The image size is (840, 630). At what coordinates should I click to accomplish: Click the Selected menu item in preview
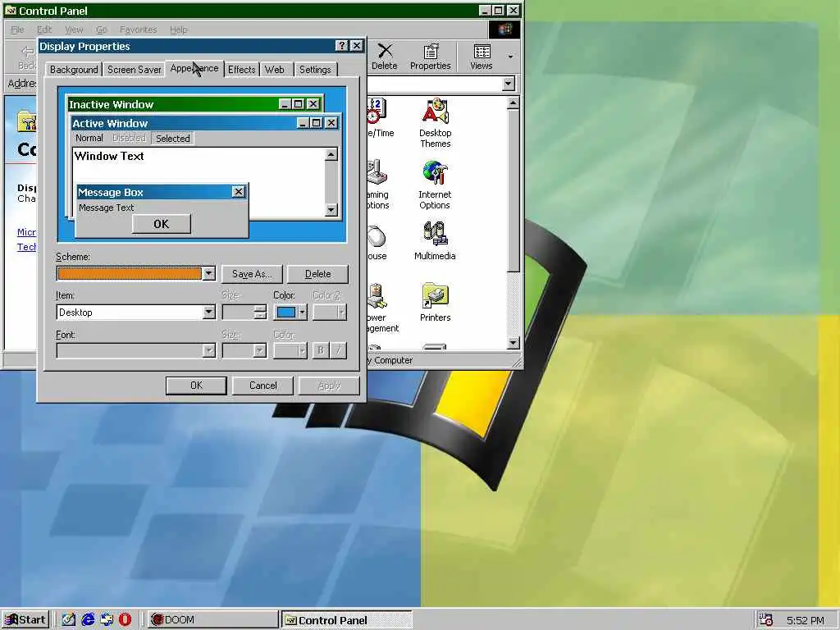click(173, 138)
